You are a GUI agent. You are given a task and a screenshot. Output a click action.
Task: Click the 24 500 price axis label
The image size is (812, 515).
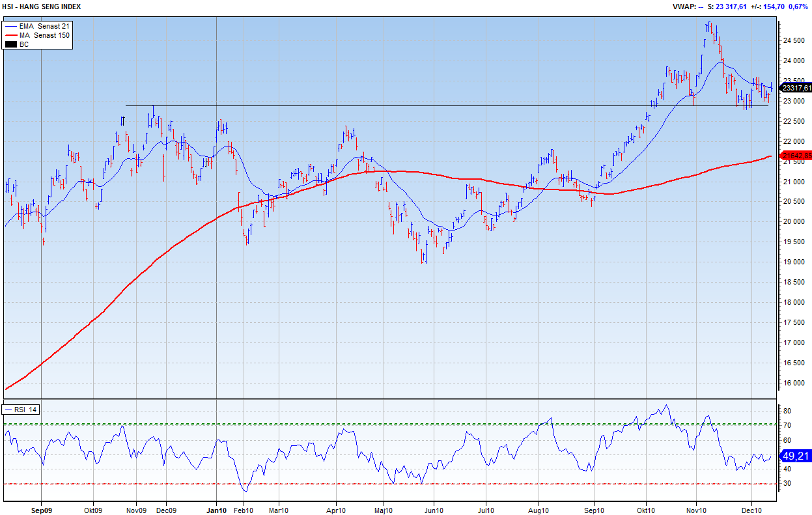pos(794,40)
